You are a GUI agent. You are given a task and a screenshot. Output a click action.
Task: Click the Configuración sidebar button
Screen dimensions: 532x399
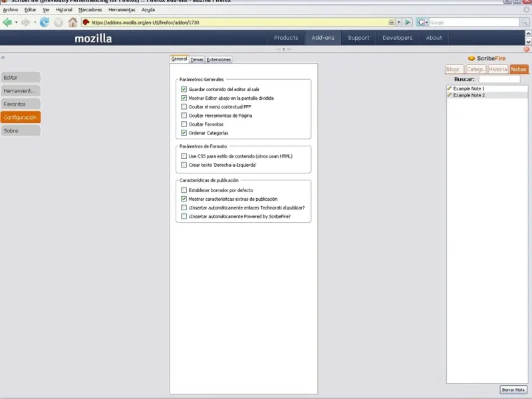click(21, 117)
